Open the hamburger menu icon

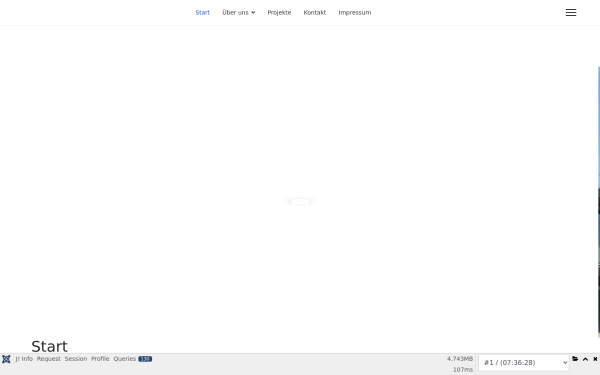571,13
